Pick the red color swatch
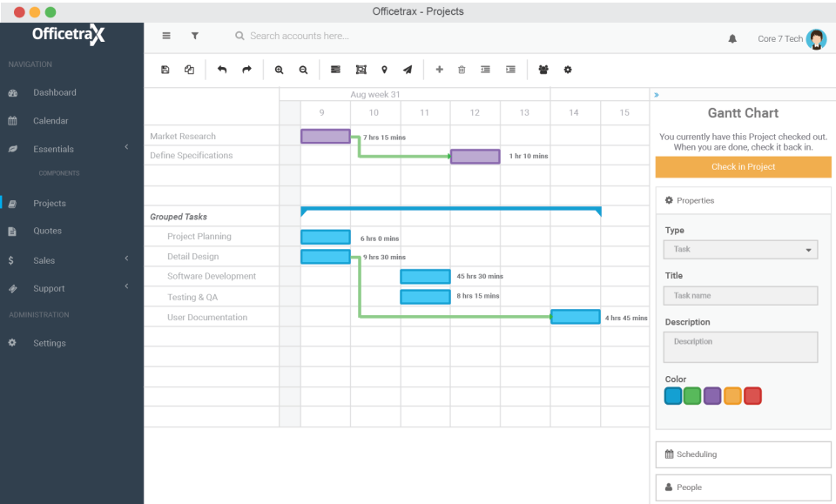 752,396
